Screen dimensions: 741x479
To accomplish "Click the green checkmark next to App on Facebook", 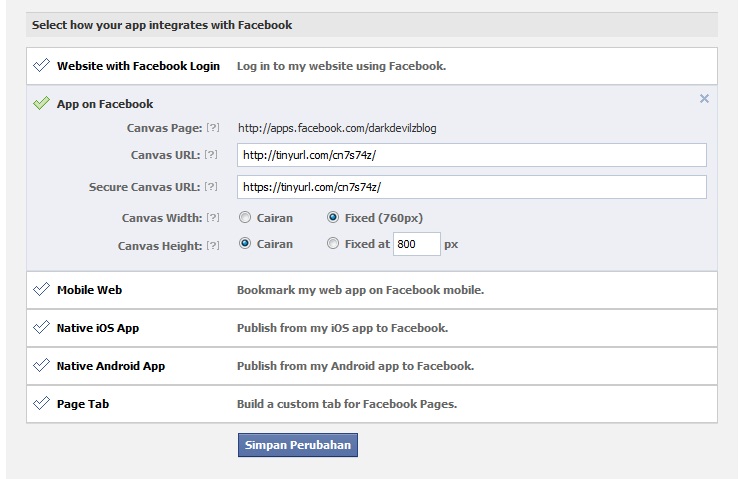I will 42,103.
